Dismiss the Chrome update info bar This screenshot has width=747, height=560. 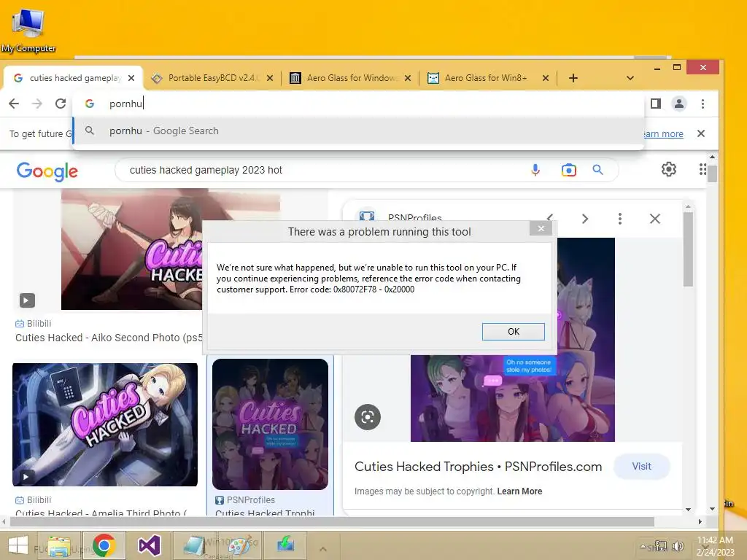pos(701,134)
